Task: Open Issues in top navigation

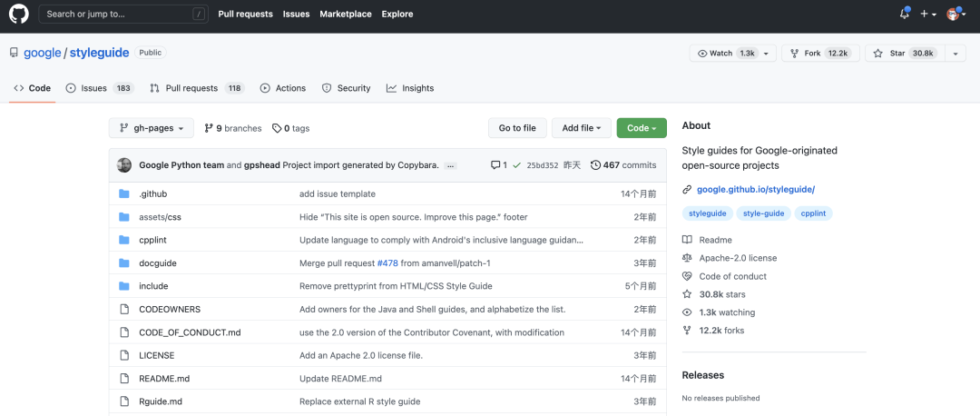Action: (x=296, y=14)
